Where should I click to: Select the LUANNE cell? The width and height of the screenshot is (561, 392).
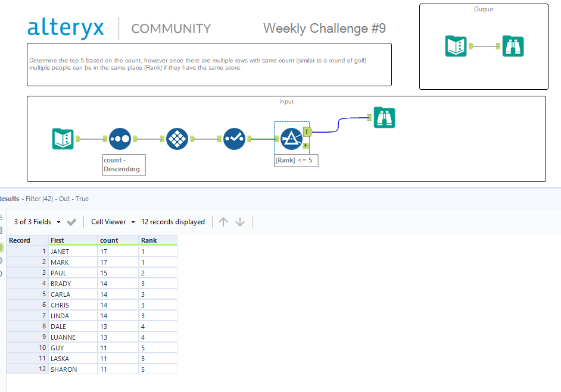click(x=73, y=337)
